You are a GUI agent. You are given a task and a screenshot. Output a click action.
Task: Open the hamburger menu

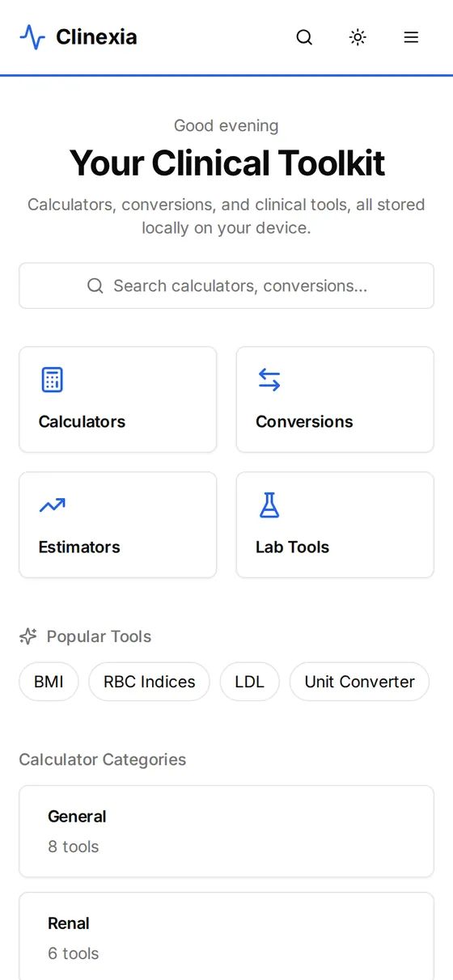point(411,37)
